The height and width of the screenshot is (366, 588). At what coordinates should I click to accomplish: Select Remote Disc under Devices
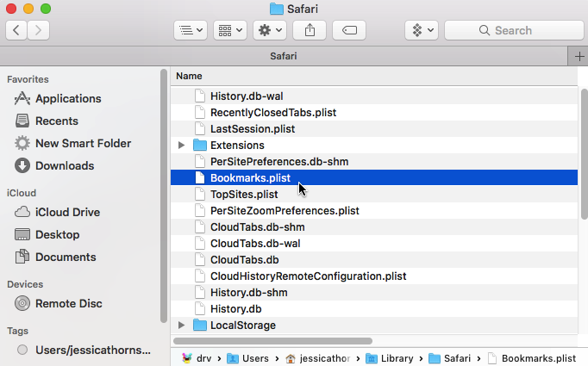59,304
